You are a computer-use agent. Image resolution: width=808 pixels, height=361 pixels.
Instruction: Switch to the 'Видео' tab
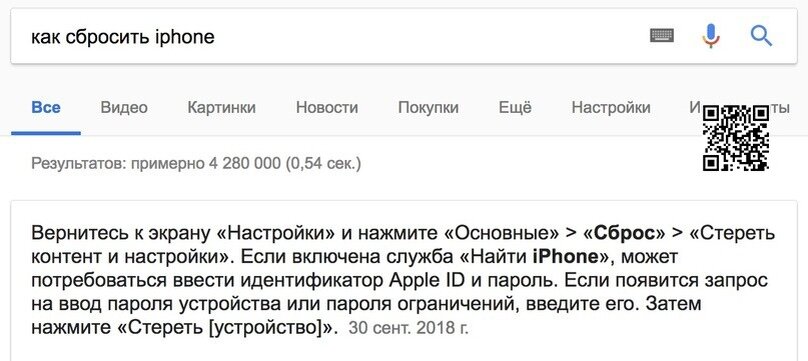pyautogui.click(x=124, y=108)
